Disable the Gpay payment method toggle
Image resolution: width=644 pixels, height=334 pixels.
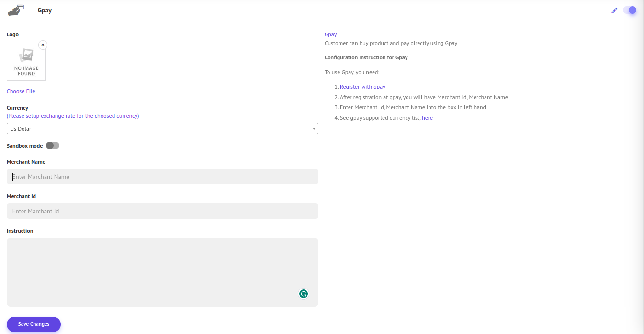pyautogui.click(x=630, y=10)
